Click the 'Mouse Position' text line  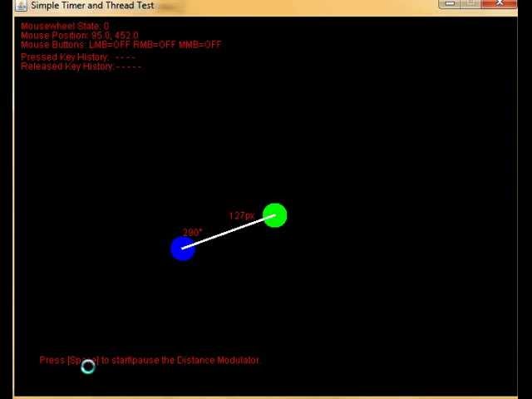(80, 35)
